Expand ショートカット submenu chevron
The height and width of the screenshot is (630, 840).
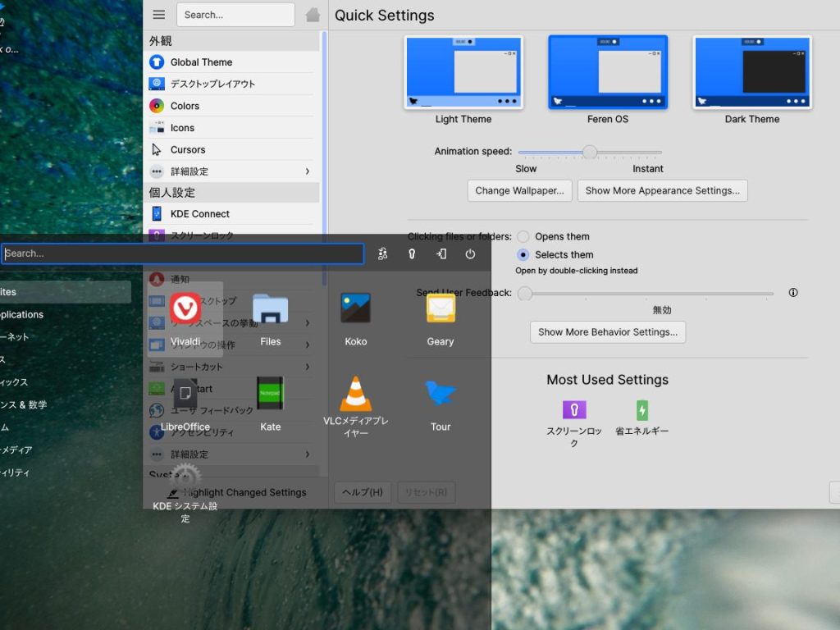click(x=308, y=367)
